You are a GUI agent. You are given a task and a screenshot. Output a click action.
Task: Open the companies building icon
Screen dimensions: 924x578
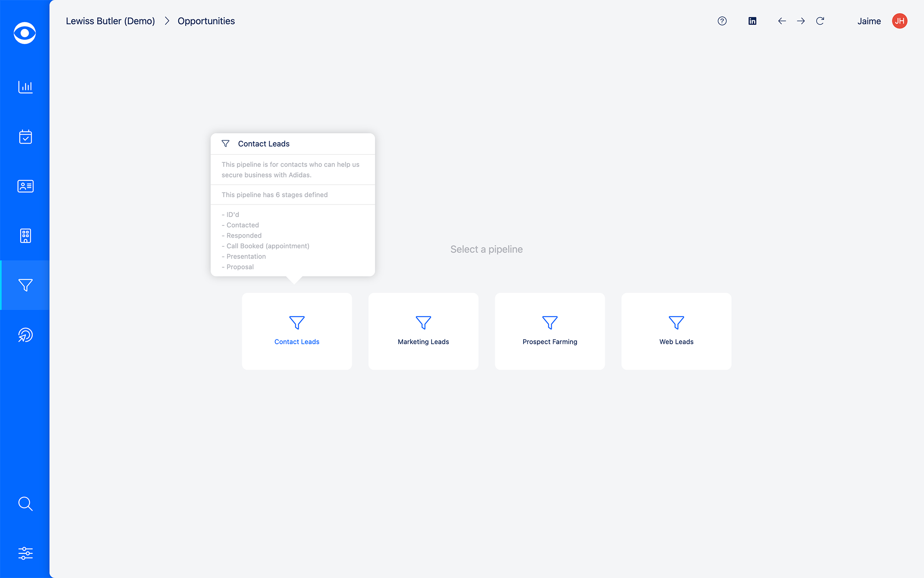pos(25,236)
